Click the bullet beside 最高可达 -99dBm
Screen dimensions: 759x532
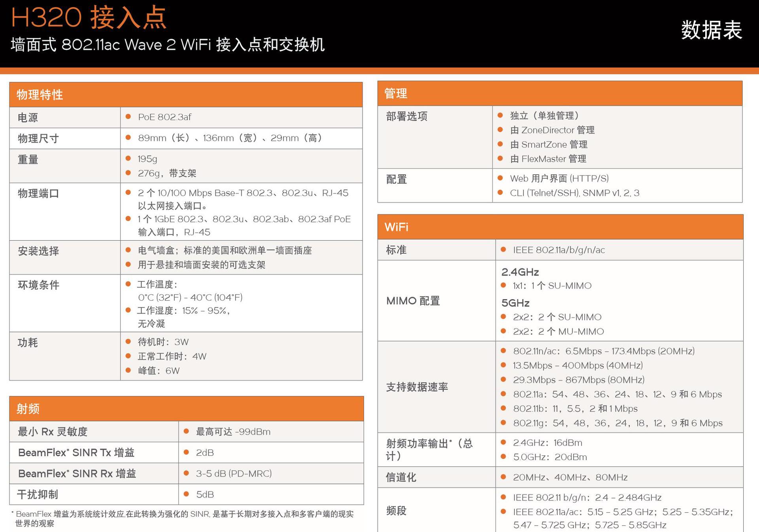click(186, 432)
